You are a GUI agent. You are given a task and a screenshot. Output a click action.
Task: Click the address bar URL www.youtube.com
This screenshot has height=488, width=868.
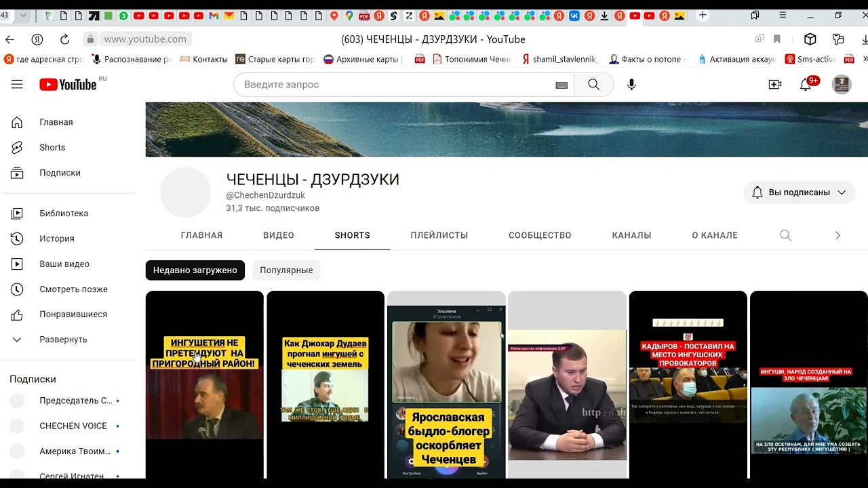click(x=145, y=39)
